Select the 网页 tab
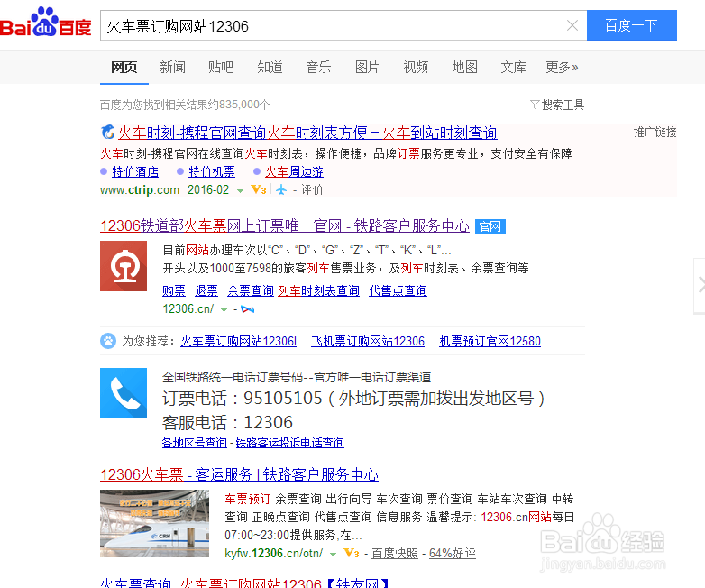The height and width of the screenshot is (588, 705). coord(124,67)
